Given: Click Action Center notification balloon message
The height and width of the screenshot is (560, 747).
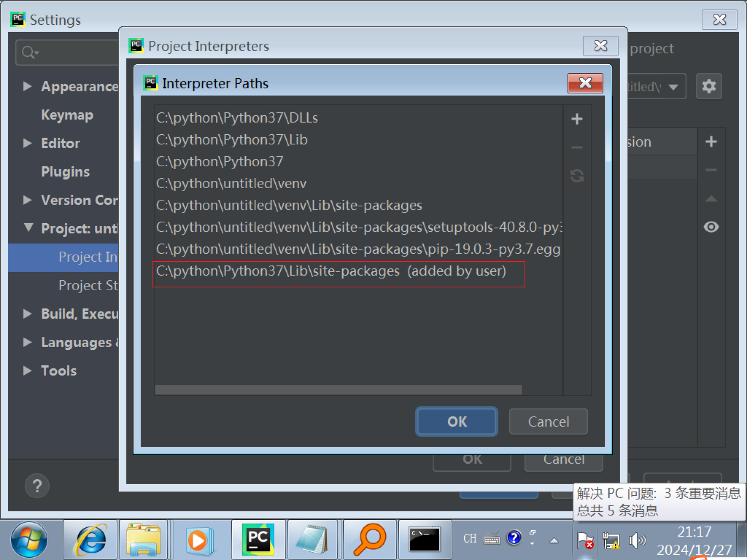Looking at the screenshot, I should pos(658,502).
